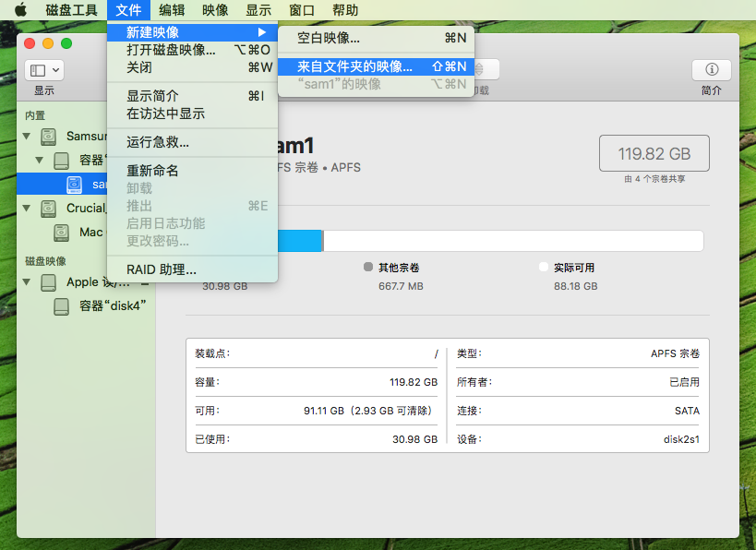Viewport: 756px width, 550px height.
Task: Click the 简介 info toolbar icon
Action: pyautogui.click(x=711, y=70)
